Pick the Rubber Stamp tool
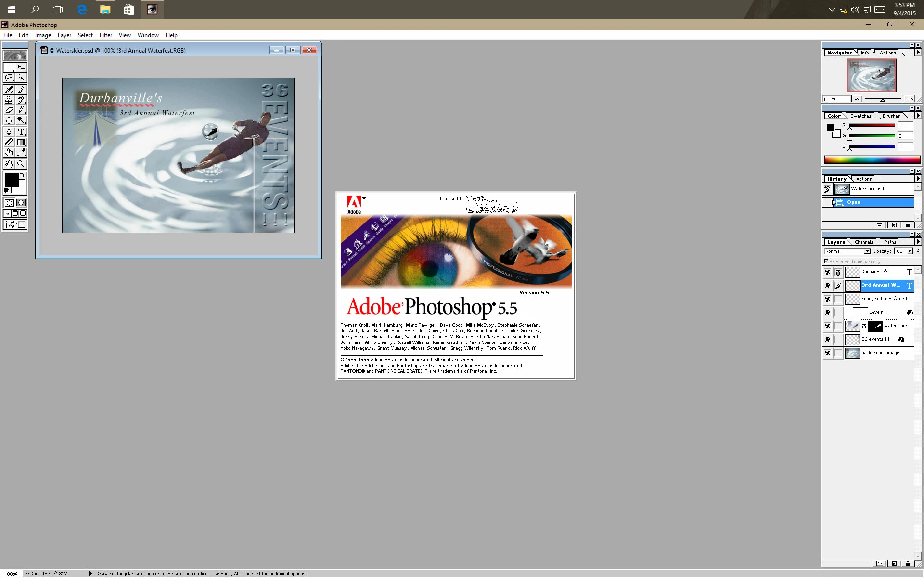Image resolution: width=924 pixels, height=578 pixels. click(9, 100)
